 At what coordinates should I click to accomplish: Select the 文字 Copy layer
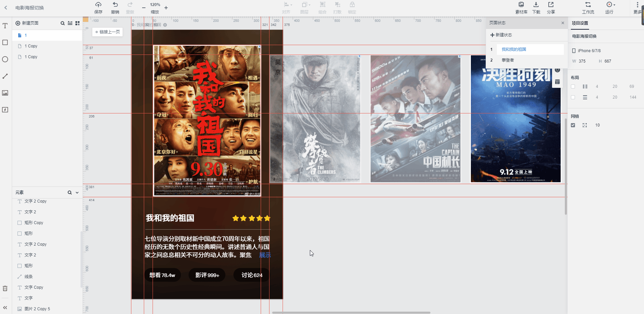click(47, 287)
